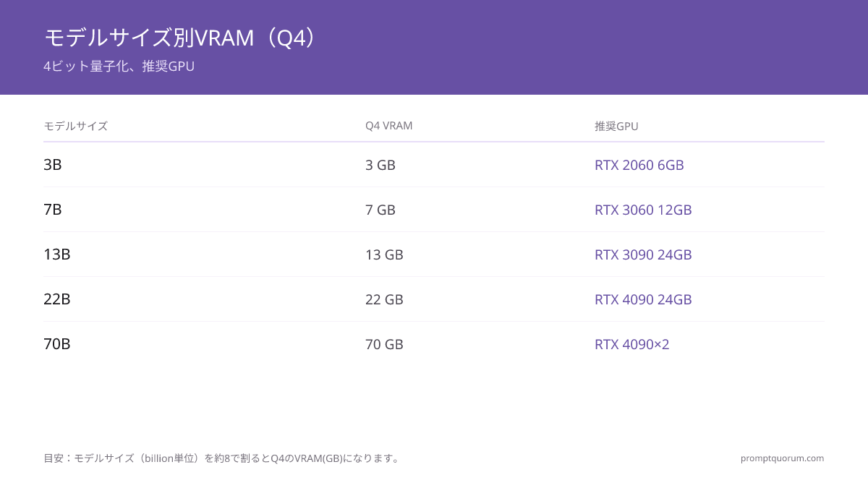Select the 22B model size cell
This screenshot has height=488, width=868.
click(x=57, y=299)
